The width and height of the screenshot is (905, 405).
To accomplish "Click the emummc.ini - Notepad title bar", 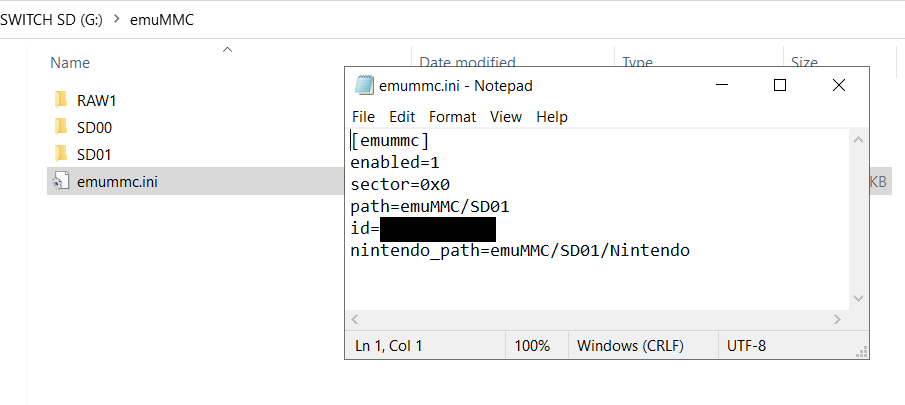I will 456,86.
